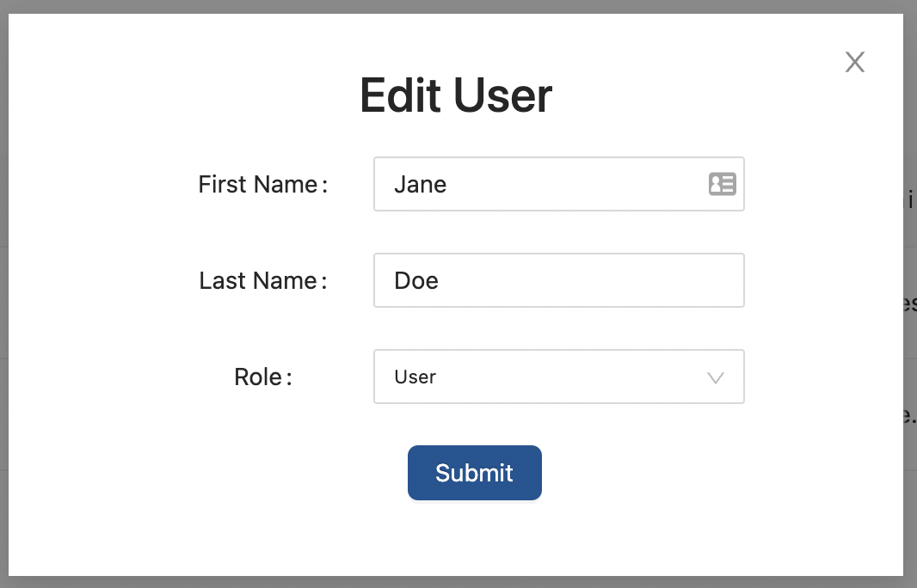917x588 pixels.
Task: Click the Role dropdown chevron arrow
Action: point(715,377)
